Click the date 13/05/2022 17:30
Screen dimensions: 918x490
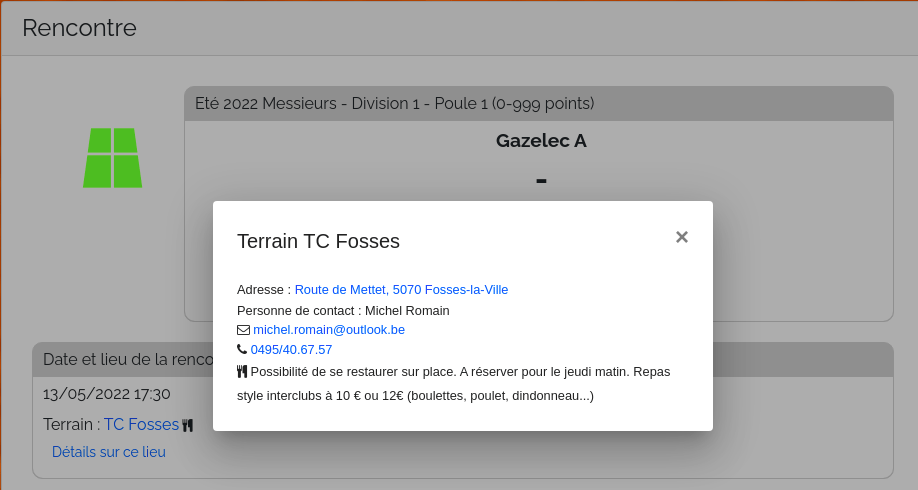(106, 394)
